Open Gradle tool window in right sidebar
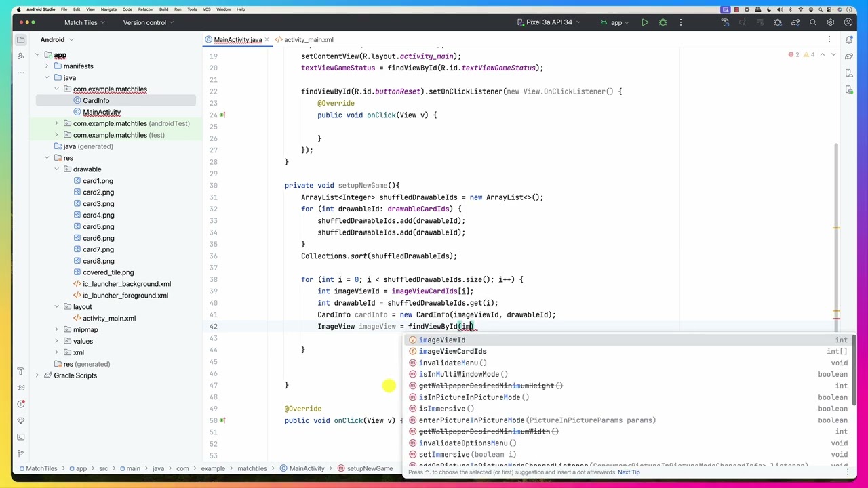The width and height of the screenshot is (868, 488). pos(848,56)
